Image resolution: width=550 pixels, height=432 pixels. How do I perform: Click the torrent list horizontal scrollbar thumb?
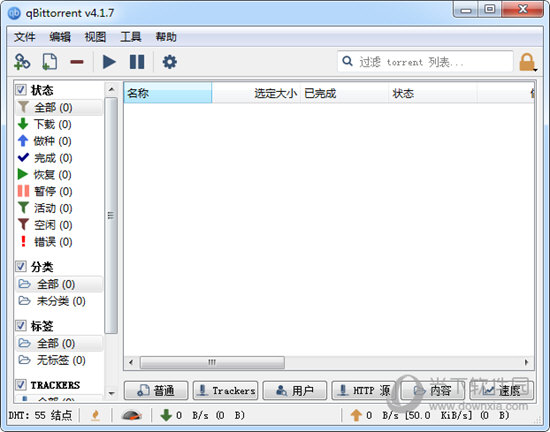[x=212, y=362]
